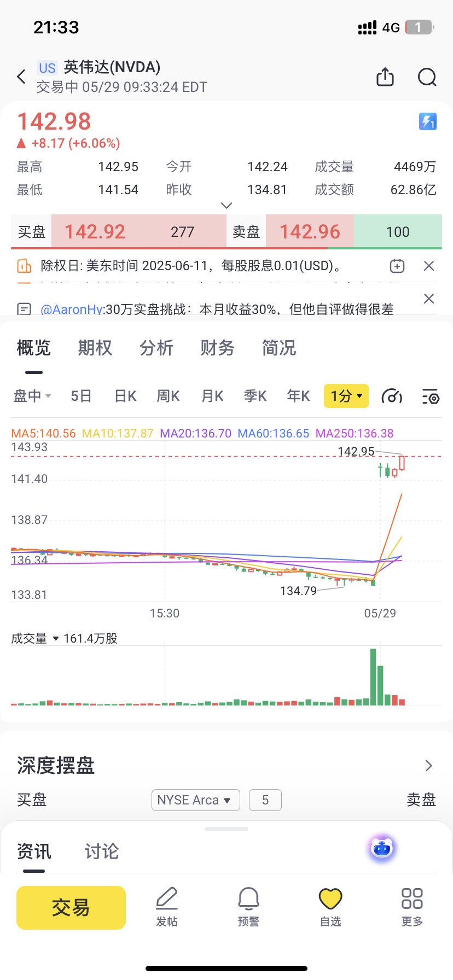Screen dimensions: 453x980
Task: Open 讨论 discussion tab
Action: (102, 851)
